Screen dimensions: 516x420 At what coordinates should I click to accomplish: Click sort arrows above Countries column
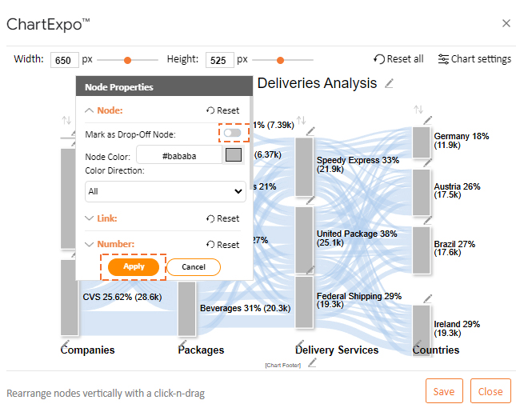pos(418,110)
